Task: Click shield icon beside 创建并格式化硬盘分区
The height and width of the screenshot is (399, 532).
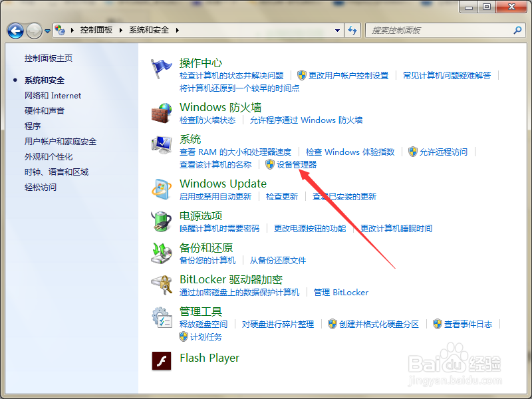Action: 332,324
